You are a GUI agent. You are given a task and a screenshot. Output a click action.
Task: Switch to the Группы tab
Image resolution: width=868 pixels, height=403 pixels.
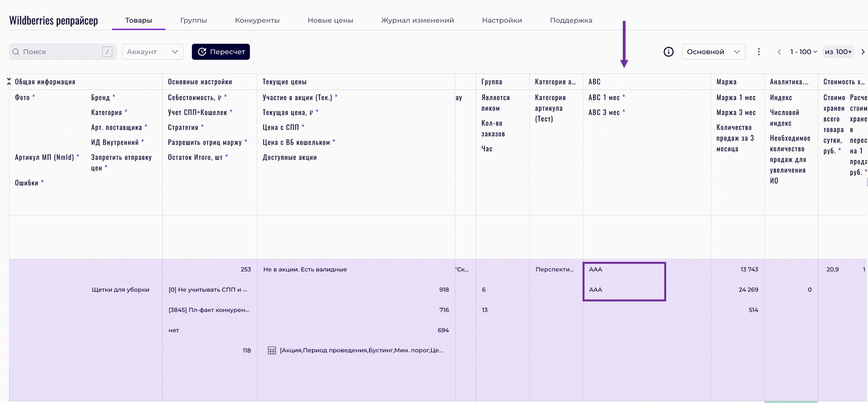click(x=193, y=20)
